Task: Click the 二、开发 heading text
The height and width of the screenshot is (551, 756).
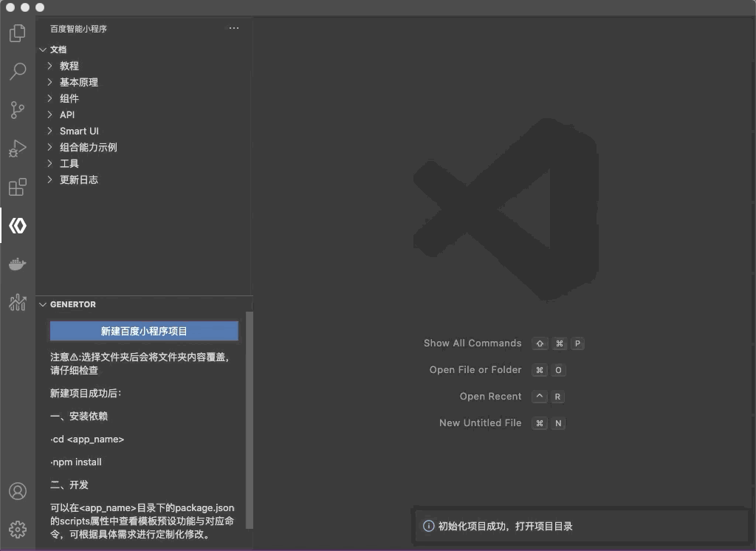Action: coord(69,485)
